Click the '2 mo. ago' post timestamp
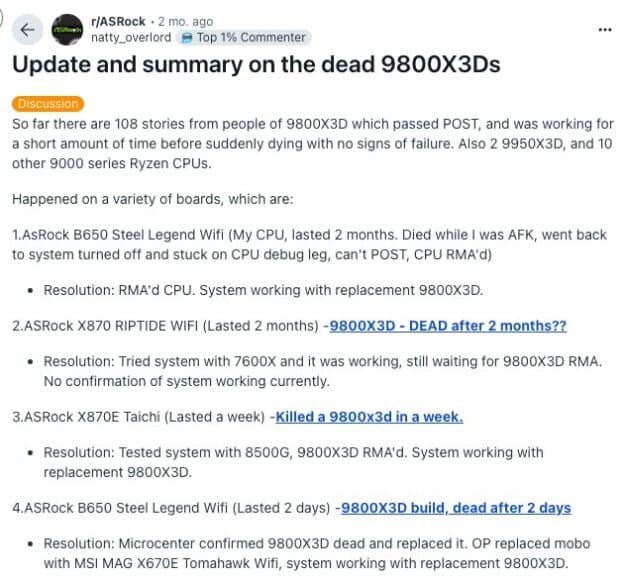The height and width of the screenshot is (580, 624). (185, 21)
